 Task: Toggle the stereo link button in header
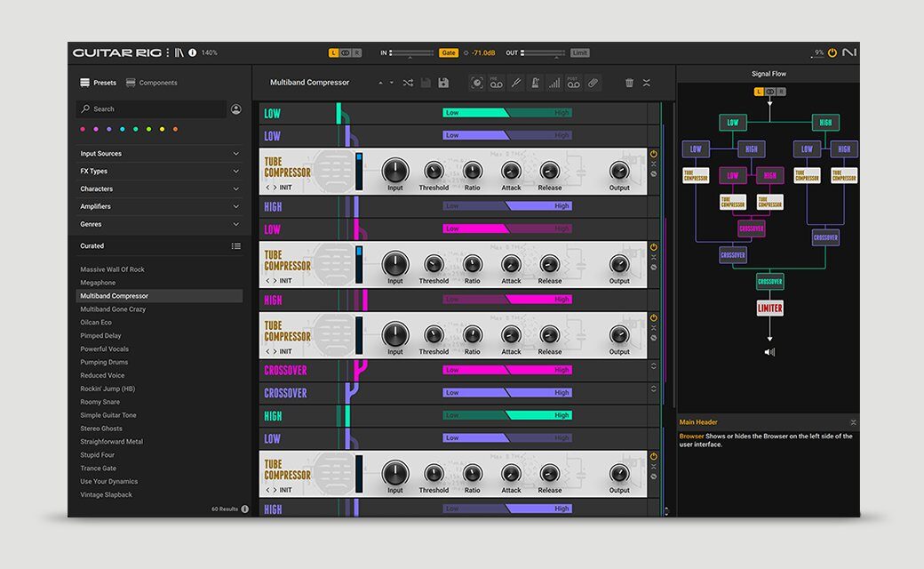[346, 53]
